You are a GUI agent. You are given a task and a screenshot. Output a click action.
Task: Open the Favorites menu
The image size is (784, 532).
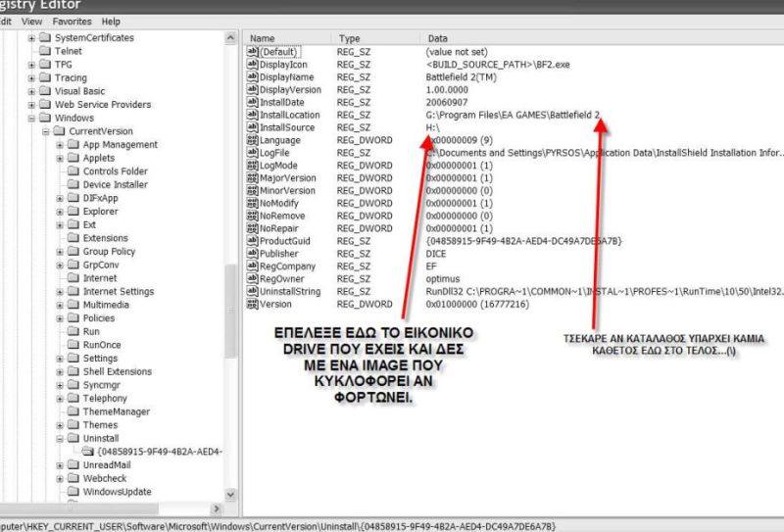click(72, 22)
